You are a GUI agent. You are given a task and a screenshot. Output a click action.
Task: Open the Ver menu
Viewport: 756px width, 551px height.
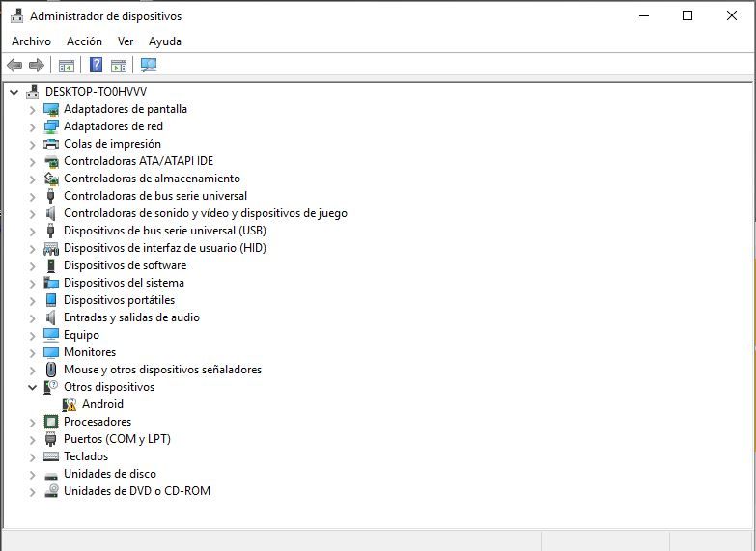point(126,41)
